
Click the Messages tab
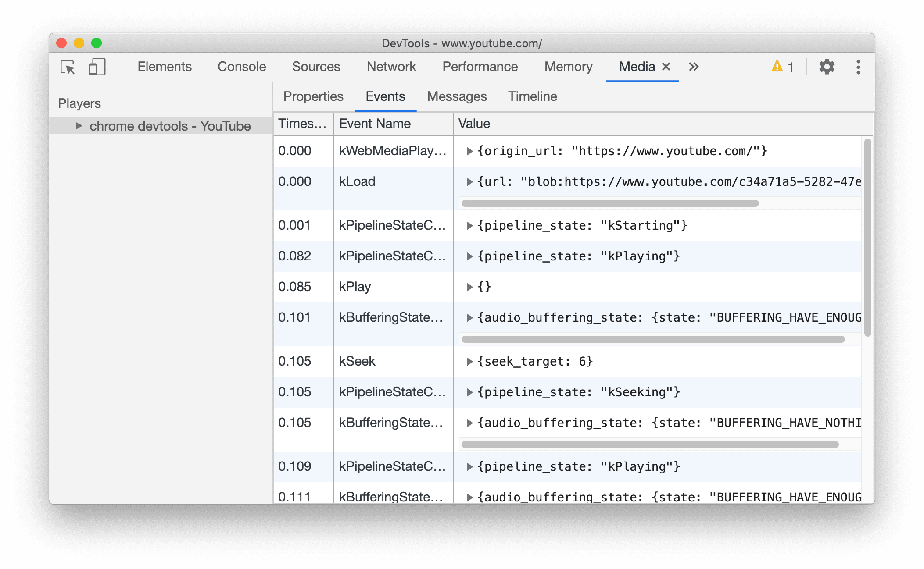457,96
